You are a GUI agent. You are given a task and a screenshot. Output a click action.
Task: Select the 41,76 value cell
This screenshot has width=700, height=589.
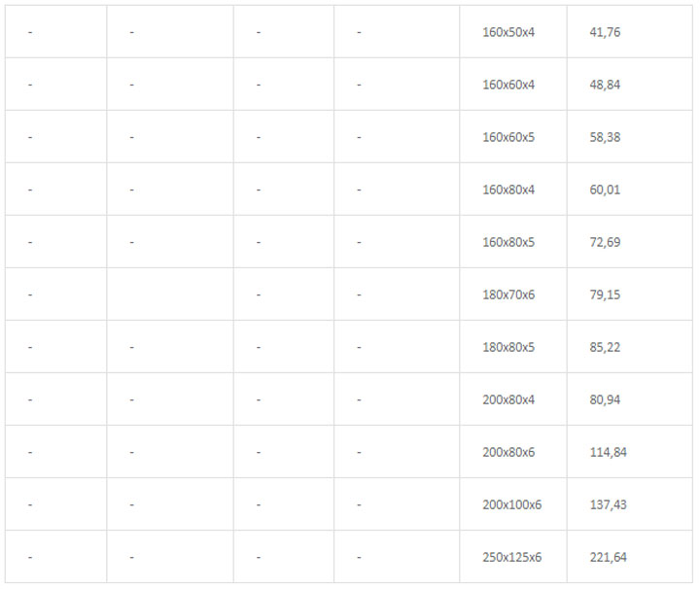point(605,32)
